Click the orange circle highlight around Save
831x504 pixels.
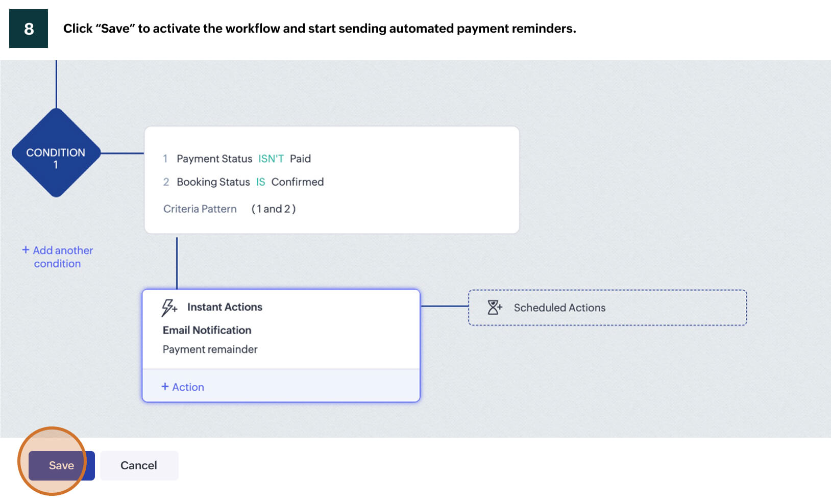pyautogui.click(x=53, y=465)
